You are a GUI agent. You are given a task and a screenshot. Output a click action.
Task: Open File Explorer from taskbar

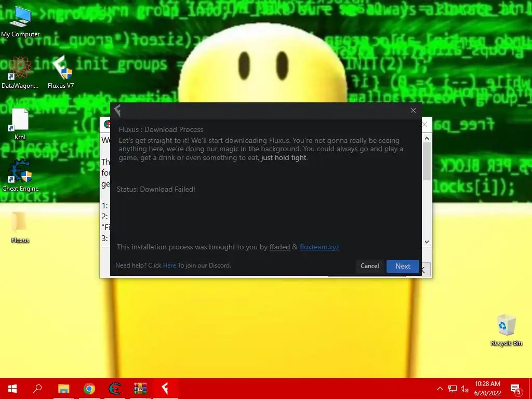click(x=63, y=389)
